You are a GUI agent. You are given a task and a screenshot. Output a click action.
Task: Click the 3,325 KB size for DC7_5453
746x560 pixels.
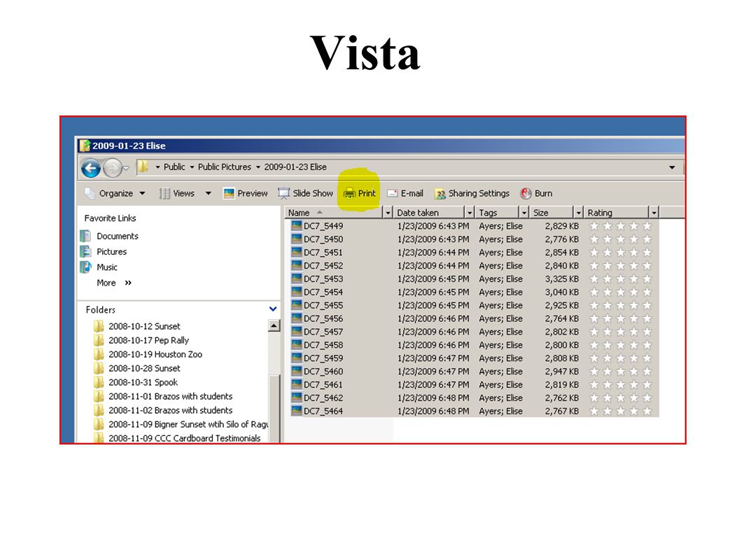click(562, 279)
